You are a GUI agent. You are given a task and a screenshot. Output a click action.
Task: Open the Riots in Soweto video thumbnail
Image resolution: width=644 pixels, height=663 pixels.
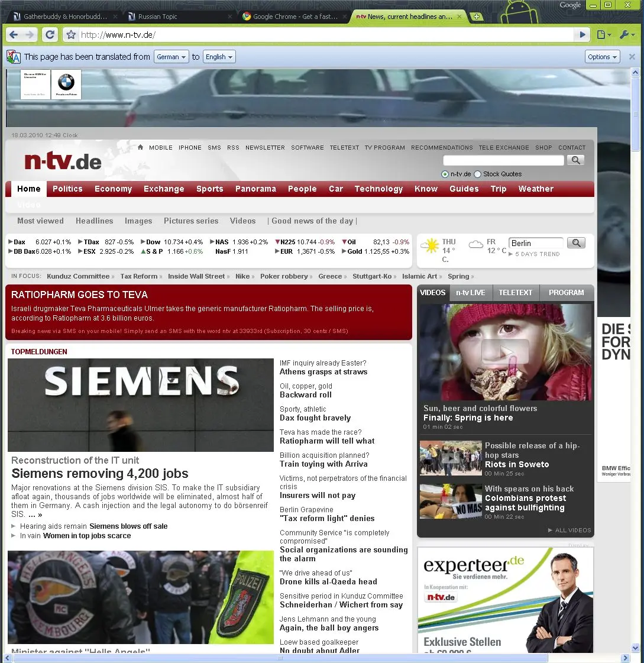click(451, 458)
